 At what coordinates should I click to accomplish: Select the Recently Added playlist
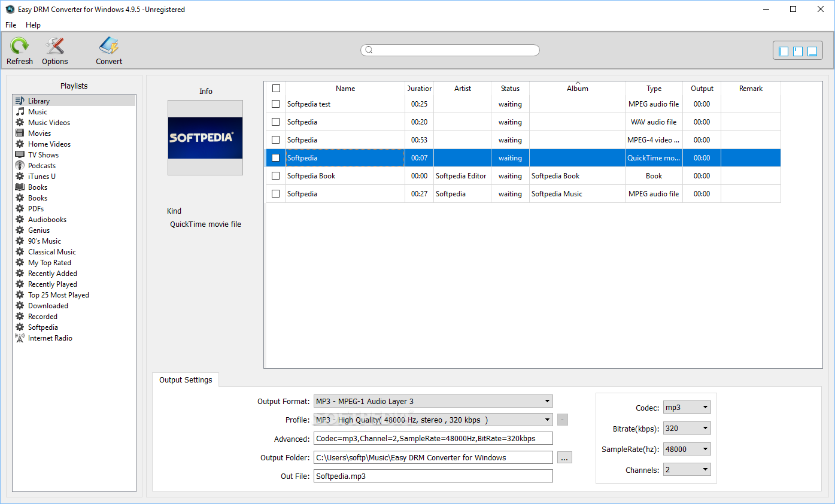(x=53, y=274)
